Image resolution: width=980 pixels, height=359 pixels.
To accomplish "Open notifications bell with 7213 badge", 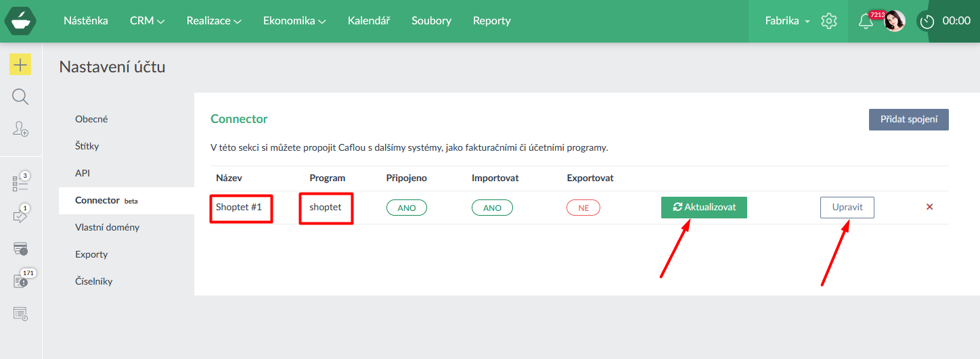I will coord(866,21).
